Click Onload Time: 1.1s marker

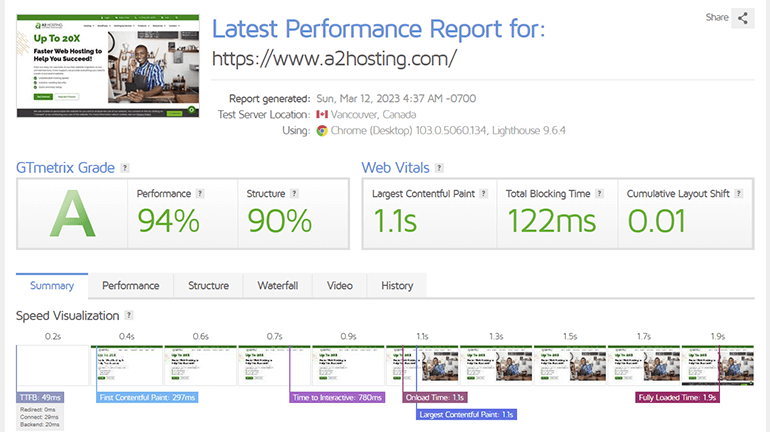(435, 397)
